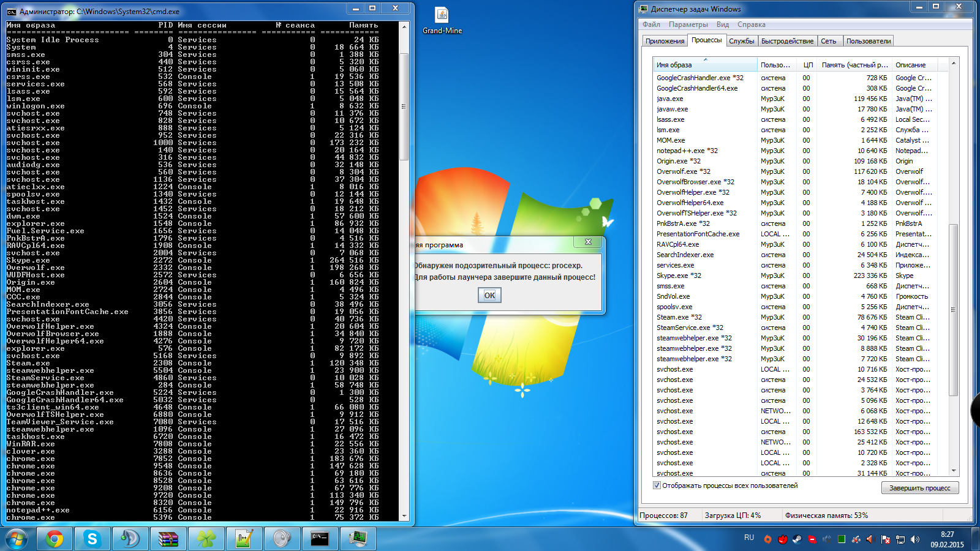Open Google Chrome from the taskbar
The height and width of the screenshot is (551, 980).
pyautogui.click(x=54, y=539)
